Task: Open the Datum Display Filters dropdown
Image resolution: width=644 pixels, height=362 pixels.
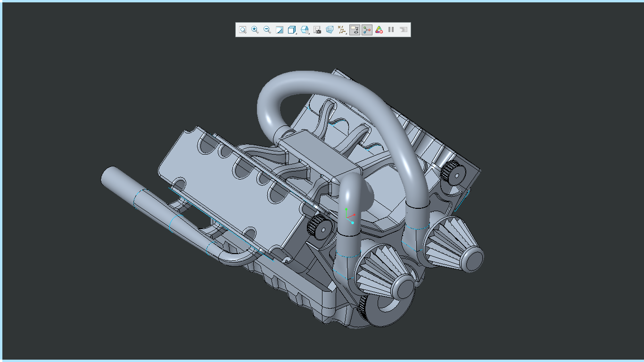Action: [x=342, y=30]
